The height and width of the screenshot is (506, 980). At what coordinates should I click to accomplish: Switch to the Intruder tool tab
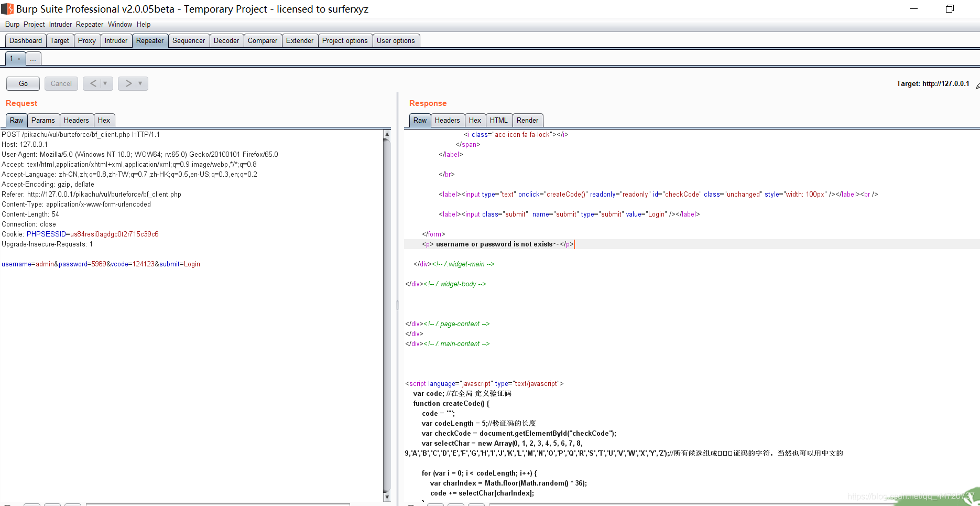pyautogui.click(x=116, y=40)
